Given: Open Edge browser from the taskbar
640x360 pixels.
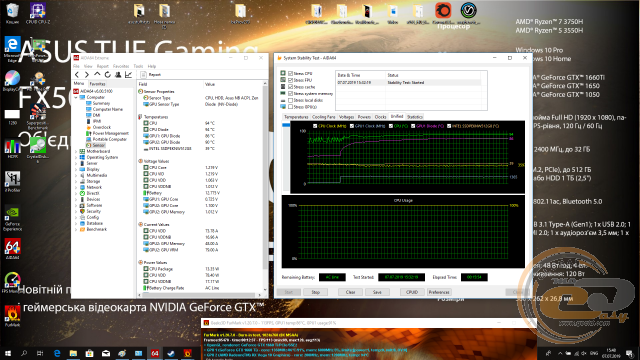Looking at the screenshot, I should pyautogui.click(x=57, y=353).
